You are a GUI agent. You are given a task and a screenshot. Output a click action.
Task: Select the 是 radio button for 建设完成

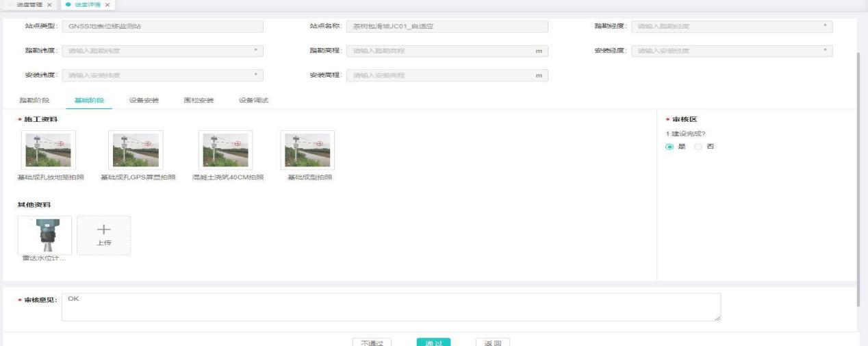coord(669,147)
